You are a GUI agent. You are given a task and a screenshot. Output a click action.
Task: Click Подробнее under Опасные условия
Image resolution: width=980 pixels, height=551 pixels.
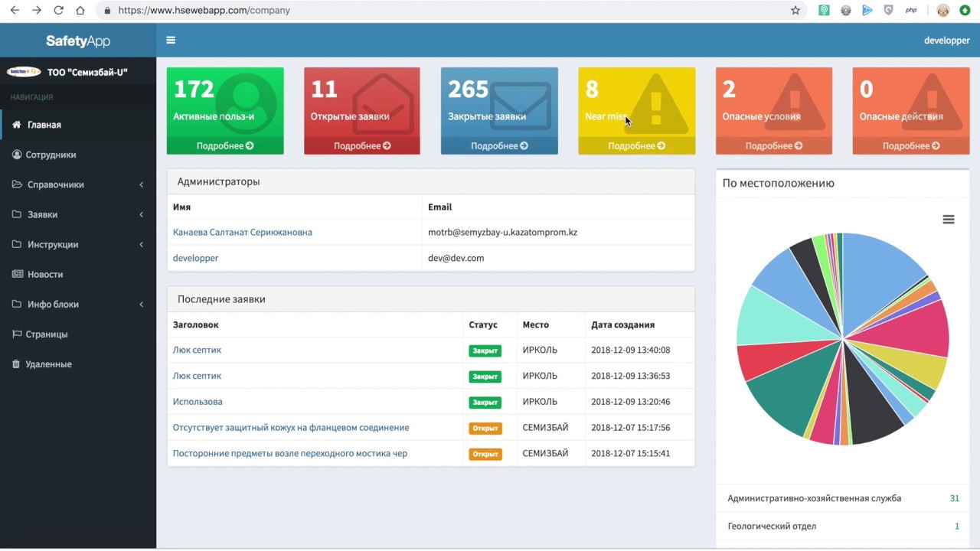coord(774,145)
